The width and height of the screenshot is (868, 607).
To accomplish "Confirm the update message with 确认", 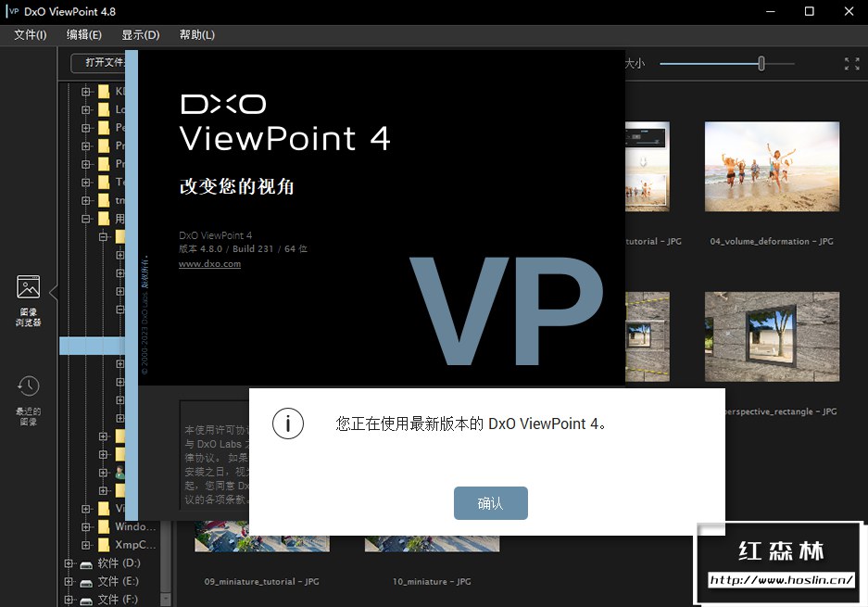I will pyautogui.click(x=490, y=503).
